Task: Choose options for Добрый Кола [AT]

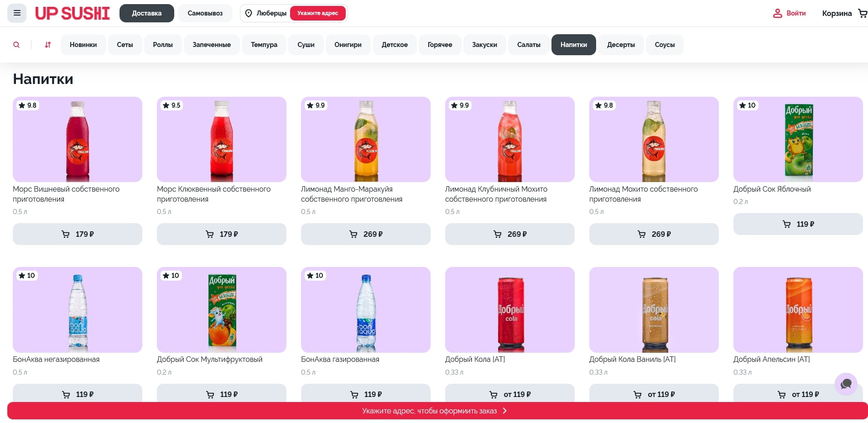Action: click(x=509, y=394)
